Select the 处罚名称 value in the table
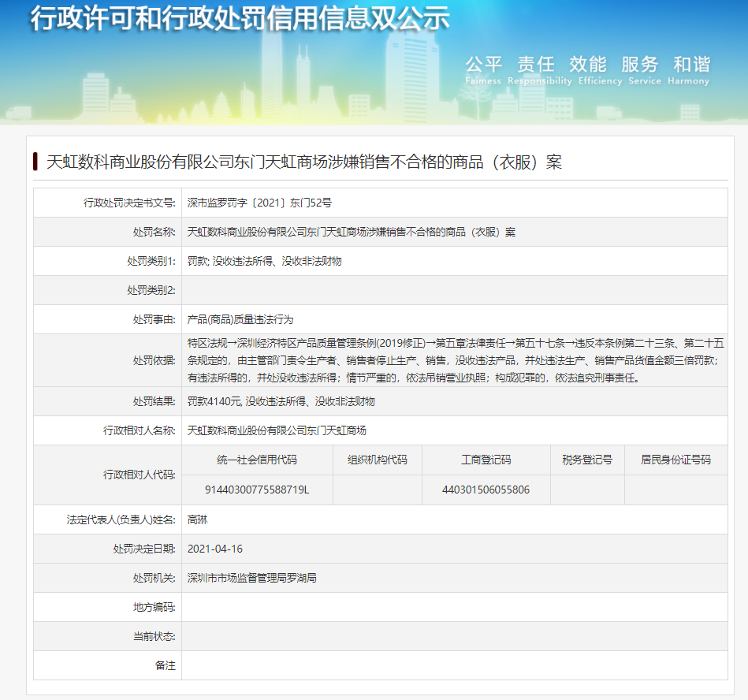Screen dimensions: 748x700 point(351,232)
